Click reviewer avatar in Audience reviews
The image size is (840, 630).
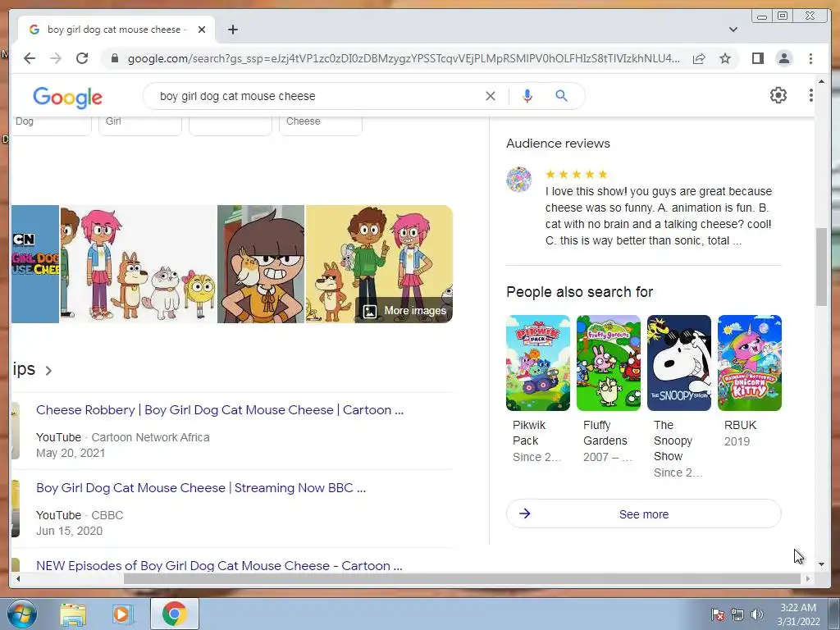tap(519, 180)
